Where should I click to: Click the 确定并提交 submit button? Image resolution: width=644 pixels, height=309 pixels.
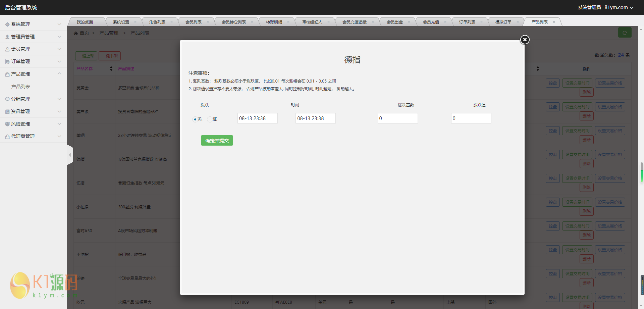pyautogui.click(x=217, y=141)
